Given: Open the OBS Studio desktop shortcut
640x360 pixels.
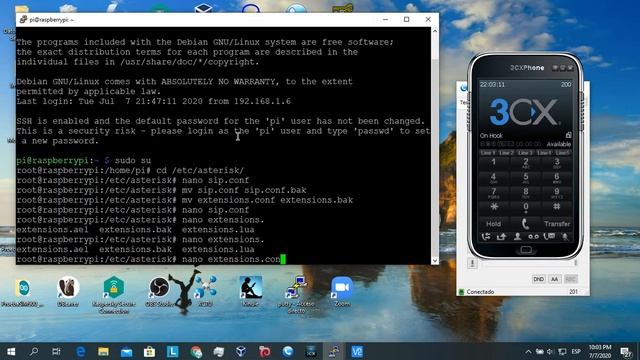Looking at the screenshot, I should (x=159, y=291).
